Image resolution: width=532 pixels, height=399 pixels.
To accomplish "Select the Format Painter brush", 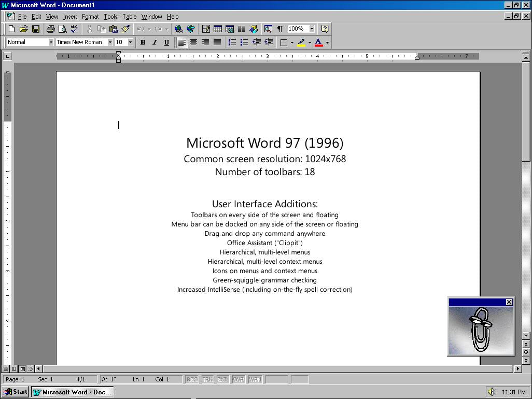I will 125,29.
